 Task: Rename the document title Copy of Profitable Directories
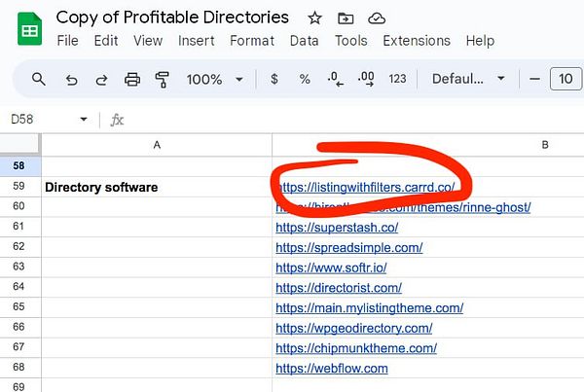(x=172, y=18)
